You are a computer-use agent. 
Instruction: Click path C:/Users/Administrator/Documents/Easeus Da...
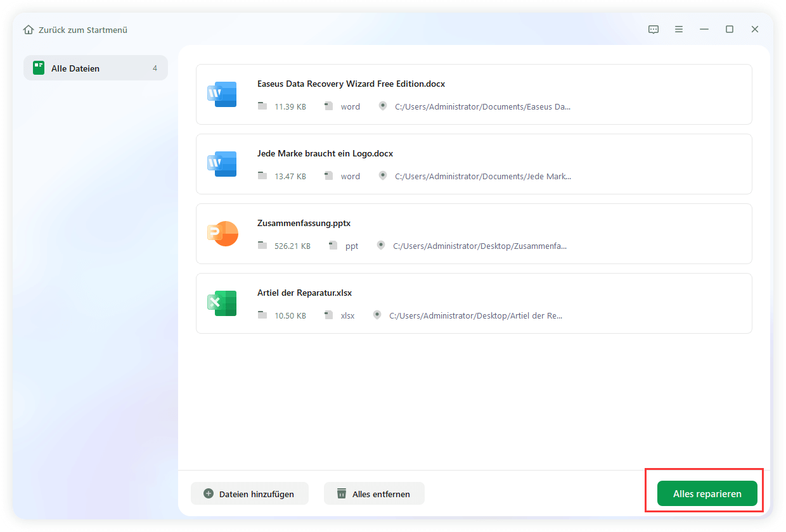(483, 106)
